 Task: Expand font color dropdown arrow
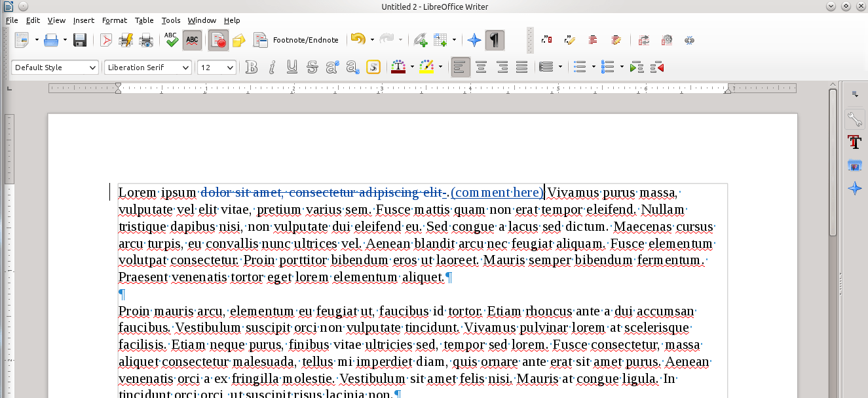(x=412, y=67)
